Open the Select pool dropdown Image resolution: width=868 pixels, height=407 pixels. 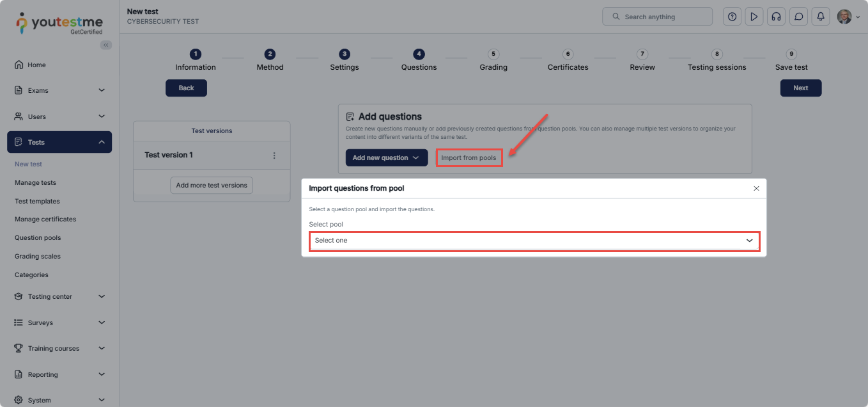[534, 241]
